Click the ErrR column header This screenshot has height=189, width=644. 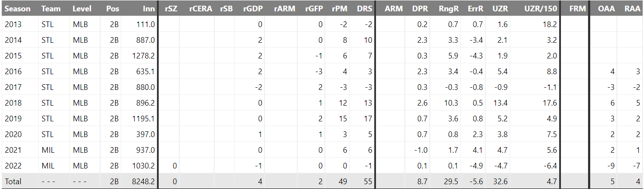(476, 9)
